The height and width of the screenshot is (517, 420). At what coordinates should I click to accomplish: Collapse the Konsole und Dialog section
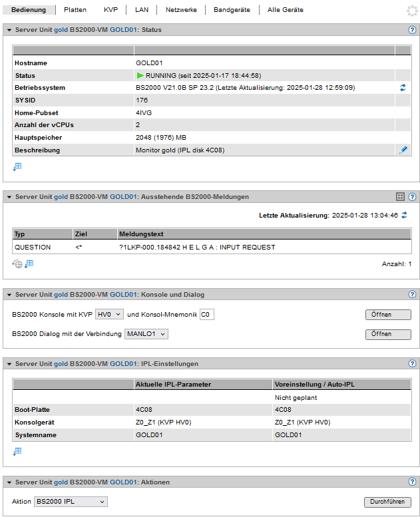coord(8,295)
